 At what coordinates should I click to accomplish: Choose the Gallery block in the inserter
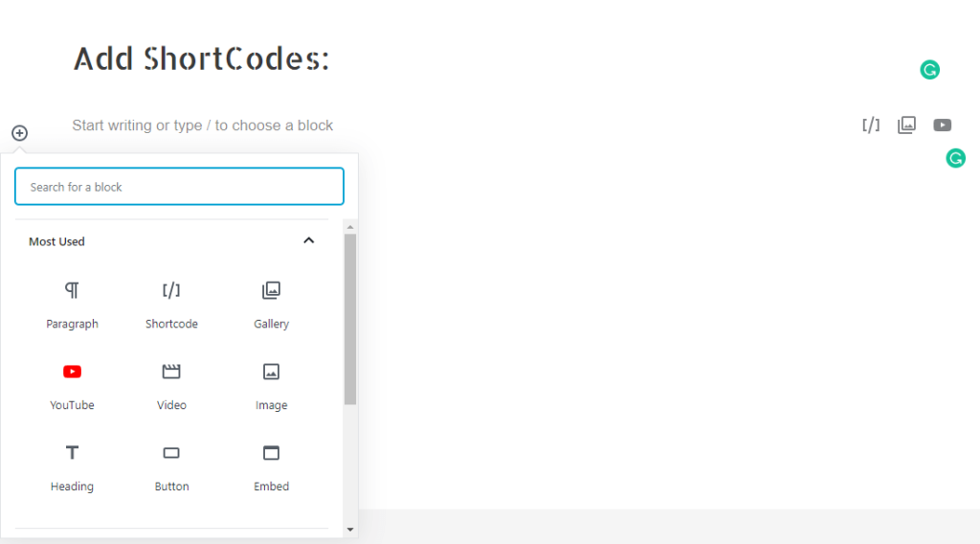[x=271, y=306]
